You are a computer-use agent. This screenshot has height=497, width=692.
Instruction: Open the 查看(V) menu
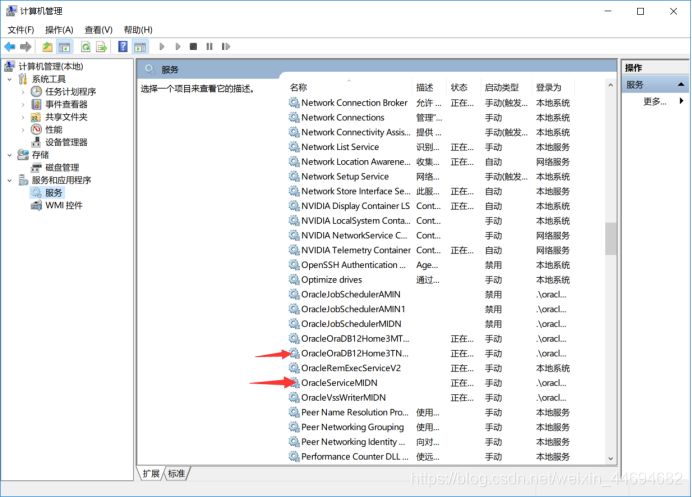98,30
